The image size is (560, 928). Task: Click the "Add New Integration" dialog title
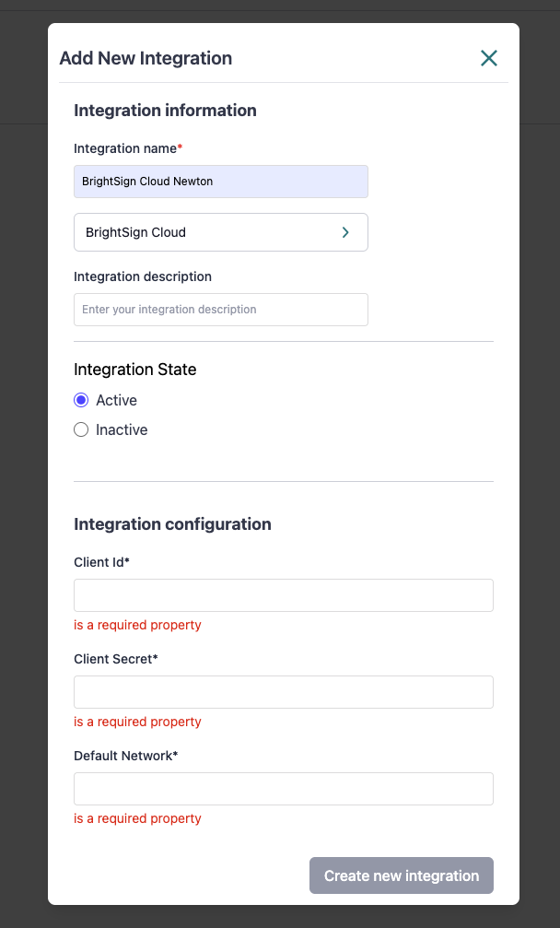click(x=146, y=58)
